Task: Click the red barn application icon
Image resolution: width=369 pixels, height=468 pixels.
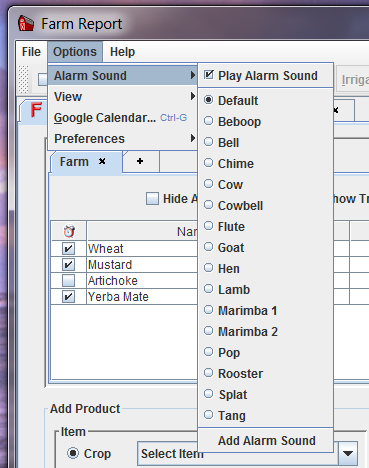Action: [x=26, y=23]
